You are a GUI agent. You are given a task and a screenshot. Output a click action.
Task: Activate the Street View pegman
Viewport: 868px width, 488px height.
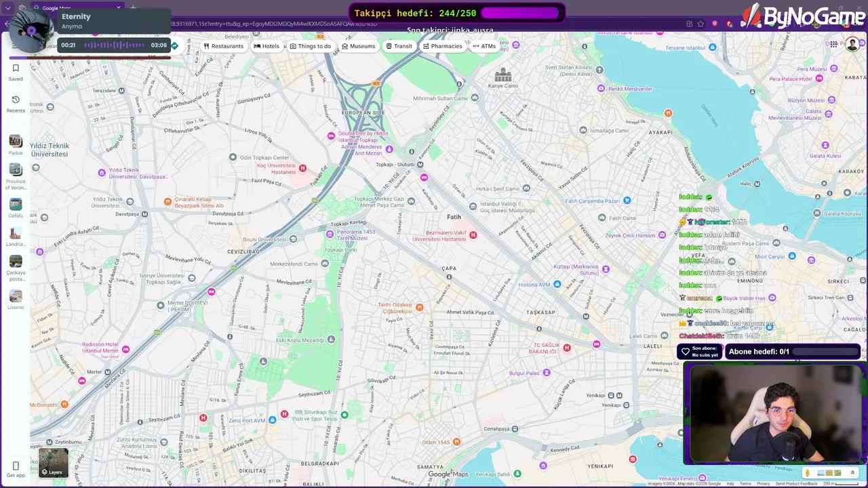click(807, 473)
